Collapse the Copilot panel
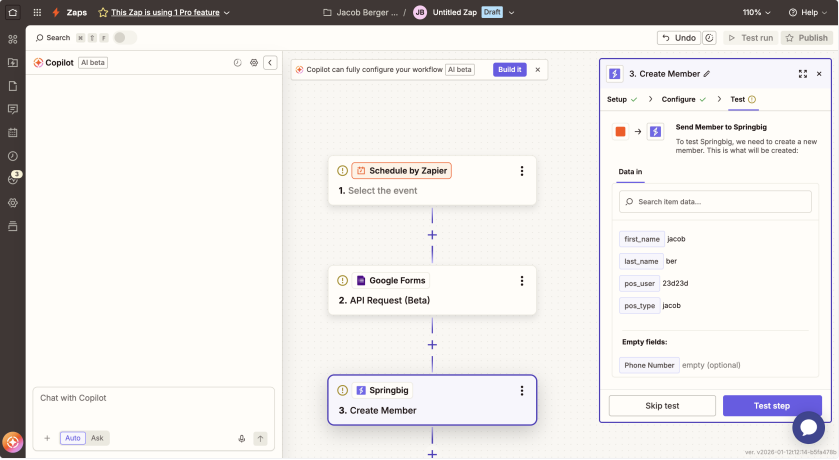The width and height of the screenshot is (839, 460). tap(270, 63)
